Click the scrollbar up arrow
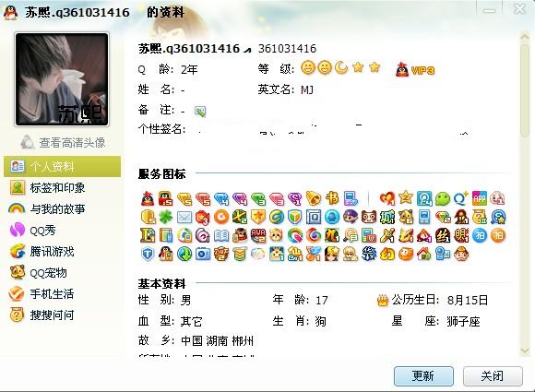 (525, 37)
